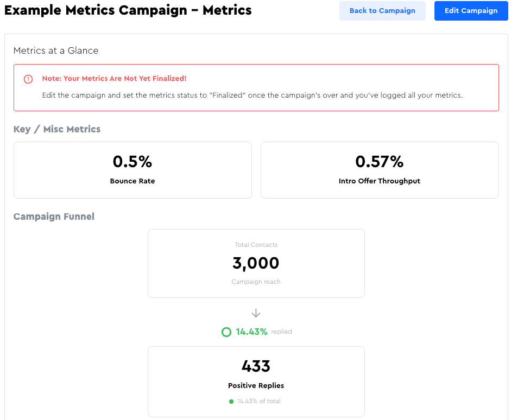The height and width of the screenshot is (420, 511).
Task: Select the 0.5% Bounce Rate value
Action: tap(133, 162)
